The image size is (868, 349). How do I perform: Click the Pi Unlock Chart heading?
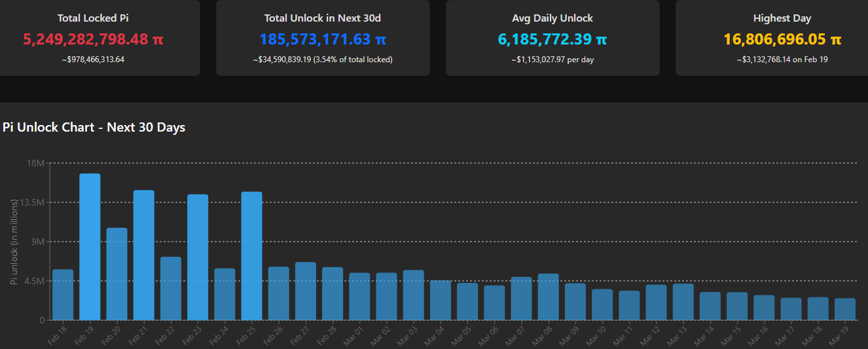point(94,127)
